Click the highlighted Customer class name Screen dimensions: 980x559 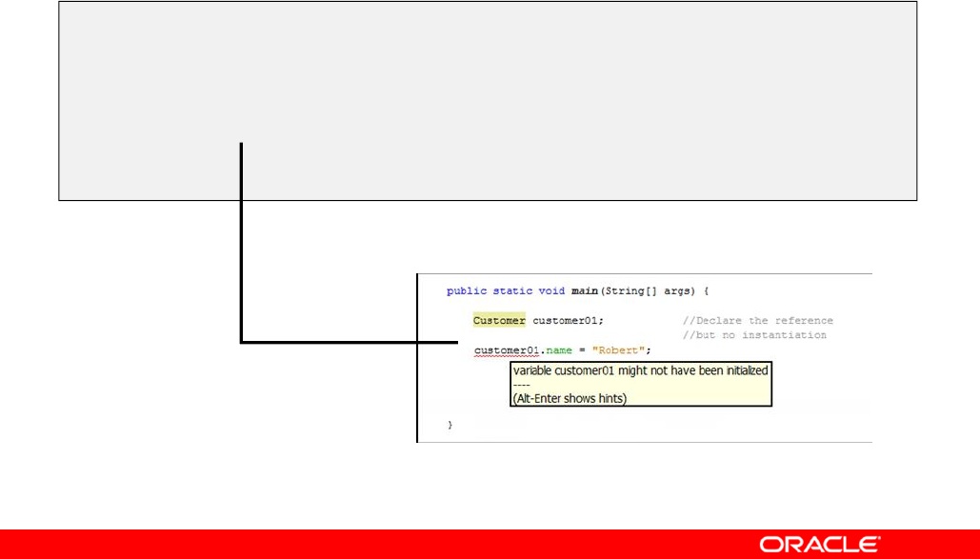[x=499, y=320]
